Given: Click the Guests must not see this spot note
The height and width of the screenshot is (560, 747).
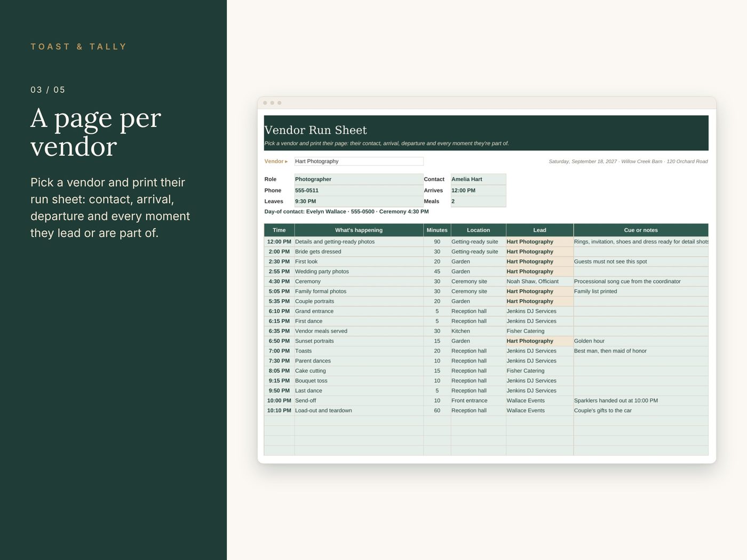Looking at the screenshot, I should point(641,261).
